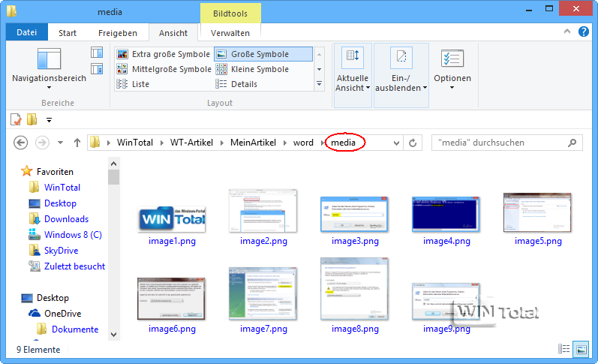Open the Navigationsbereich pane menu
598x364 pixels.
coord(49,69)
